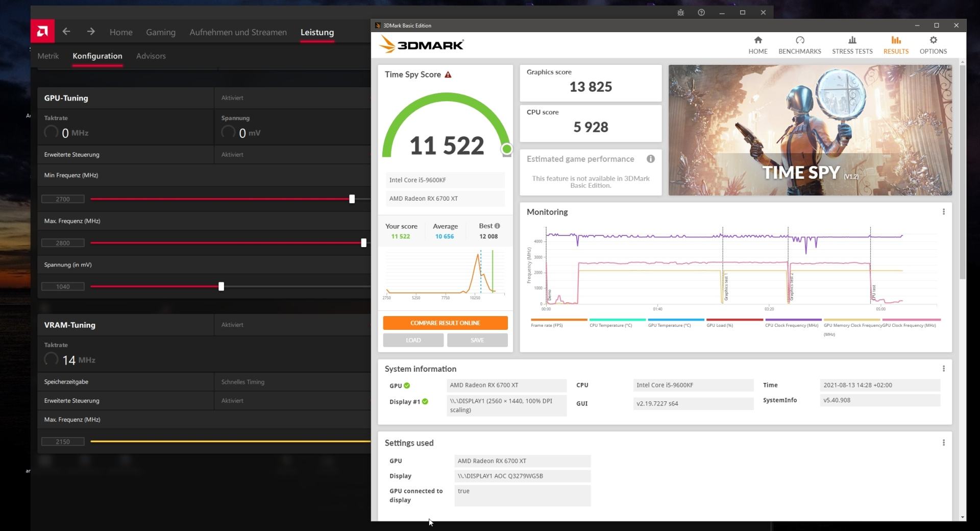Click AMD Radeon RX 6700 XT under gauge
Viewport: 980px width, 531px height.
click(445, 199)
